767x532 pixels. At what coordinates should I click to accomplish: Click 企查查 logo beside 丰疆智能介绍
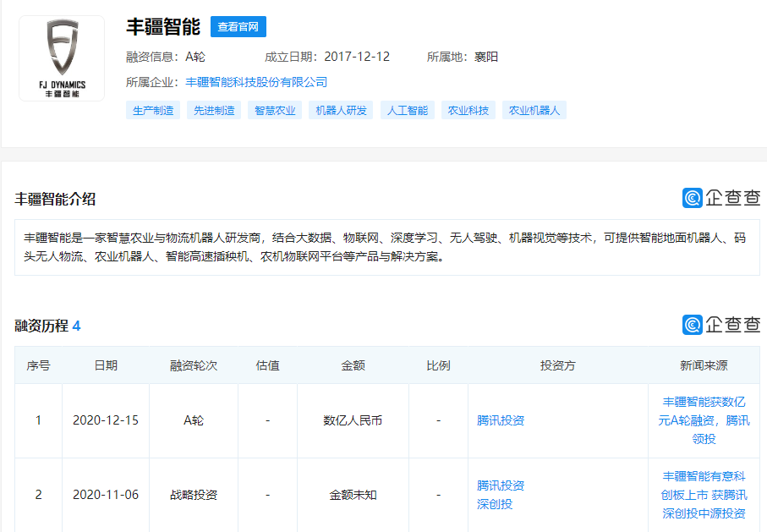pyautogui.click(x=721, y=198)
